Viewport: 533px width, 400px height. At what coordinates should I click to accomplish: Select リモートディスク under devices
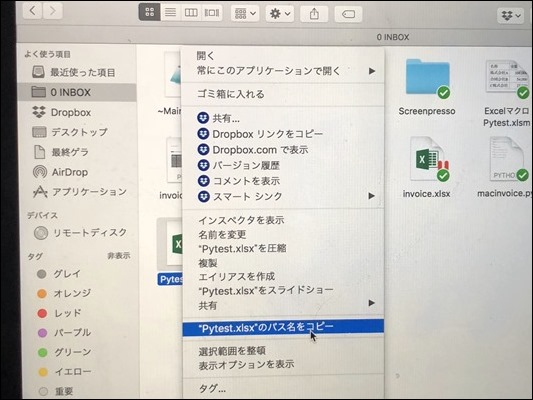[81, 233]
